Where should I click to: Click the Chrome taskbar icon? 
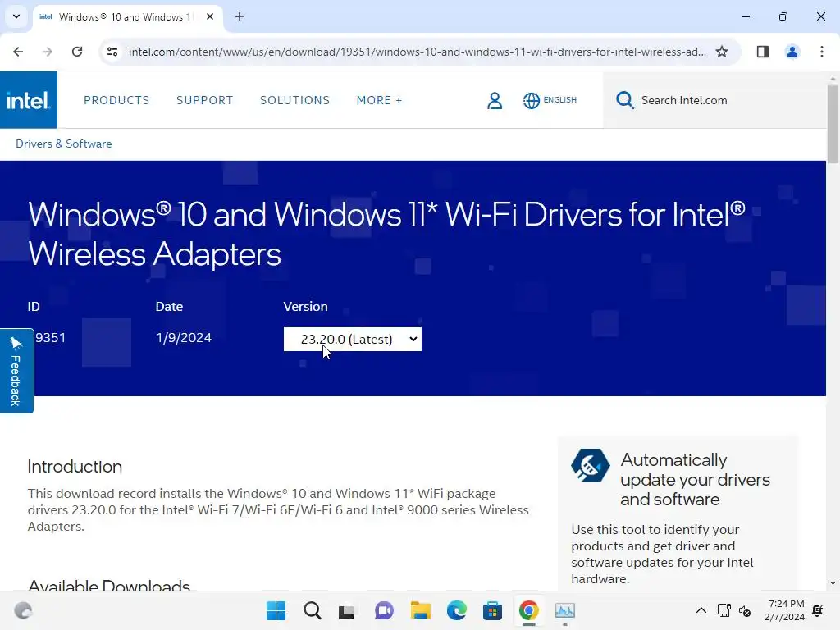[x=529, y=610]
